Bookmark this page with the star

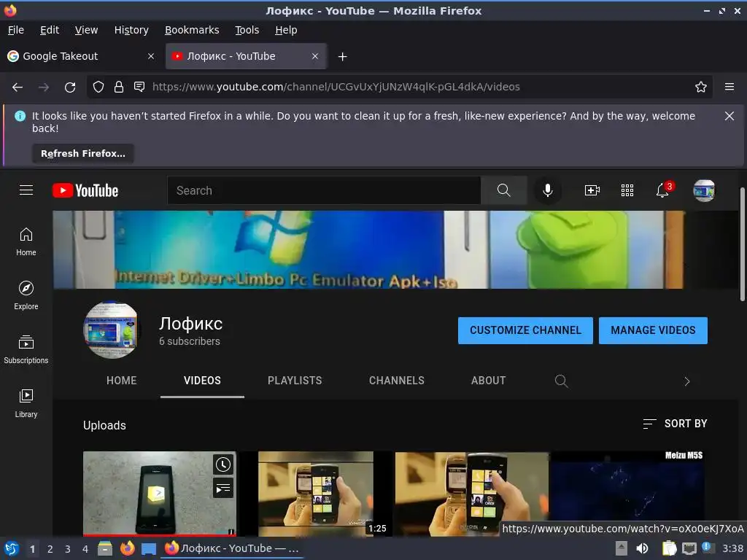point(701,87)
